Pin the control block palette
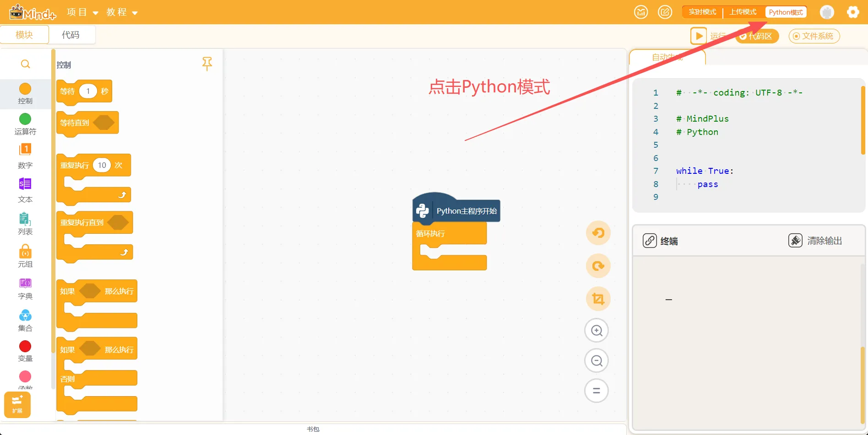 [x=207, y=64]
